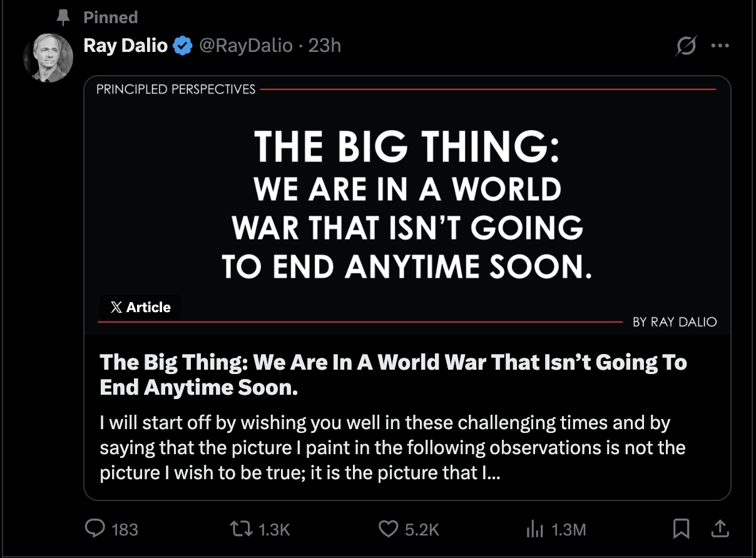This screenshot has width=756, height=558.
Task: Open Ray Dalio's profile picture
Action: (x=48, y=58)
